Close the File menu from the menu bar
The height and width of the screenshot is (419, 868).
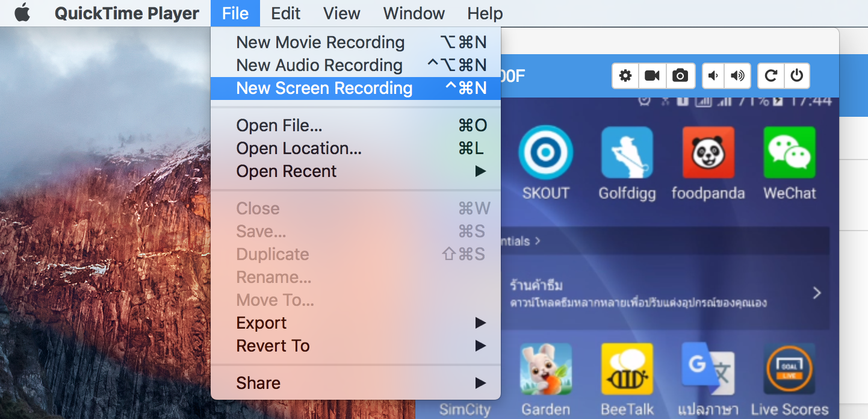(x=235, y=13)
